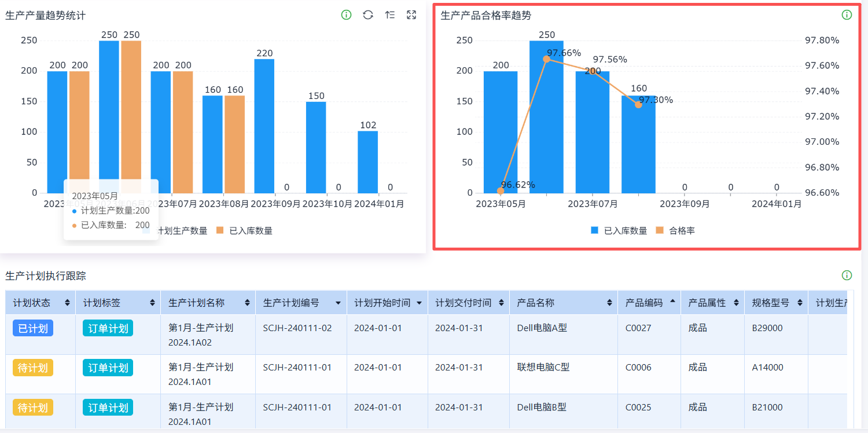This screenshot has width=868, height=433.
Task: Toggle 已入库数量 legend in pass-rate chart
Action: [x=619, y=230]
